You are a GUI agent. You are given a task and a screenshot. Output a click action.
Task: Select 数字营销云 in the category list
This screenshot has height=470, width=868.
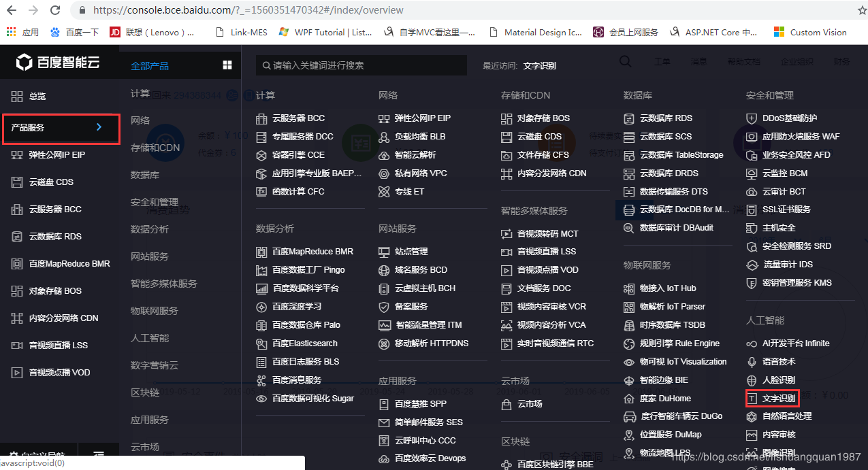coord(155,365)
